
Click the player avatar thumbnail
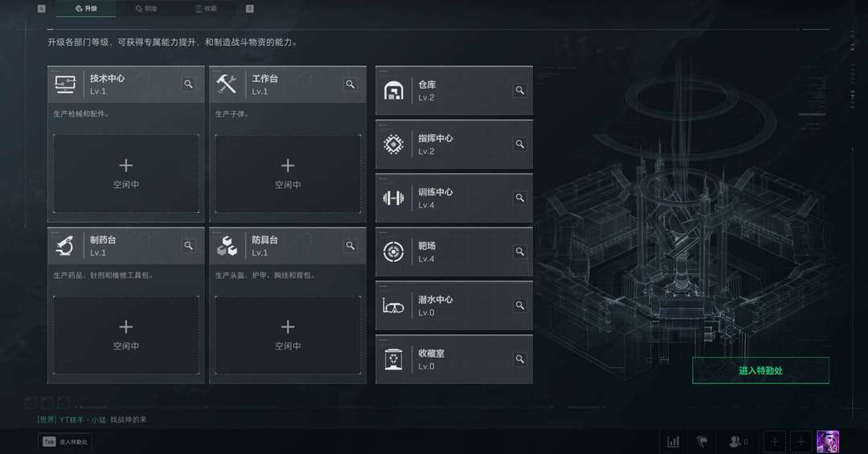(x=828, y=442)
